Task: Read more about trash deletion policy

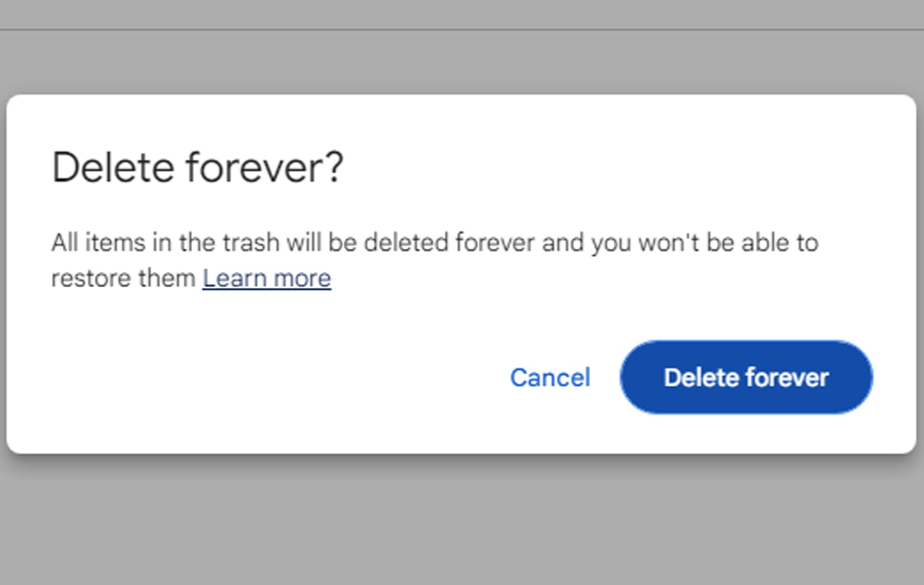Action: (266, 278)
